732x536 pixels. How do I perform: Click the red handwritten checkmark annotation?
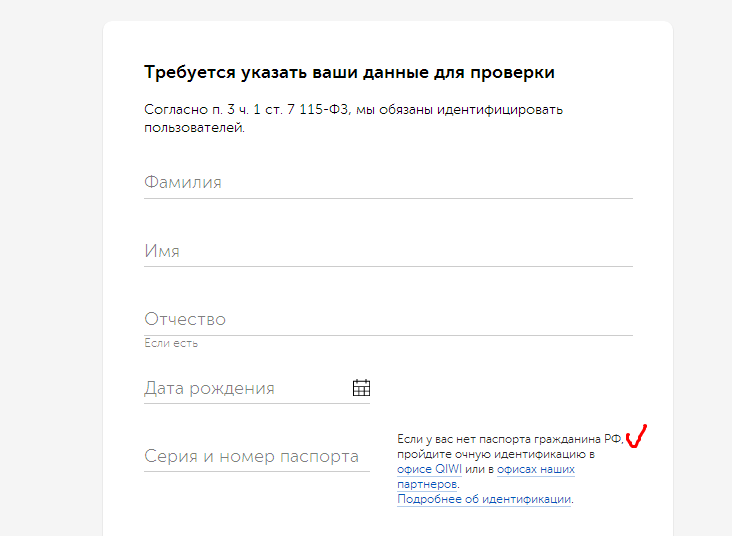pos(636,437)
